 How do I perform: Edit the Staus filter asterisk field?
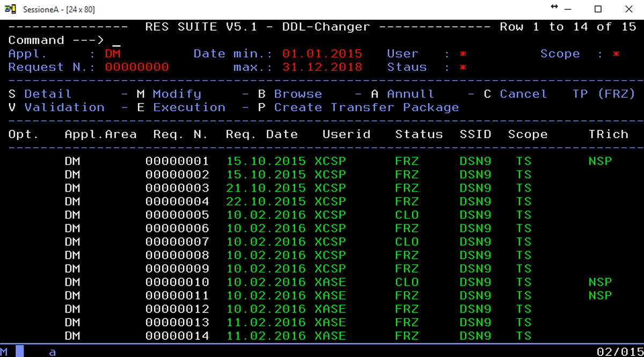463,68
